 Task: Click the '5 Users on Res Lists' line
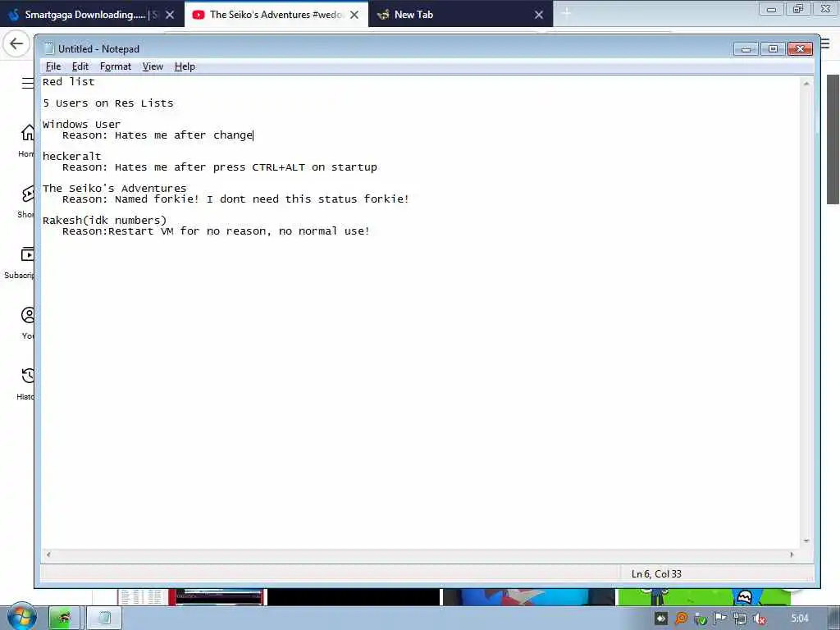[x=108, y=103]
